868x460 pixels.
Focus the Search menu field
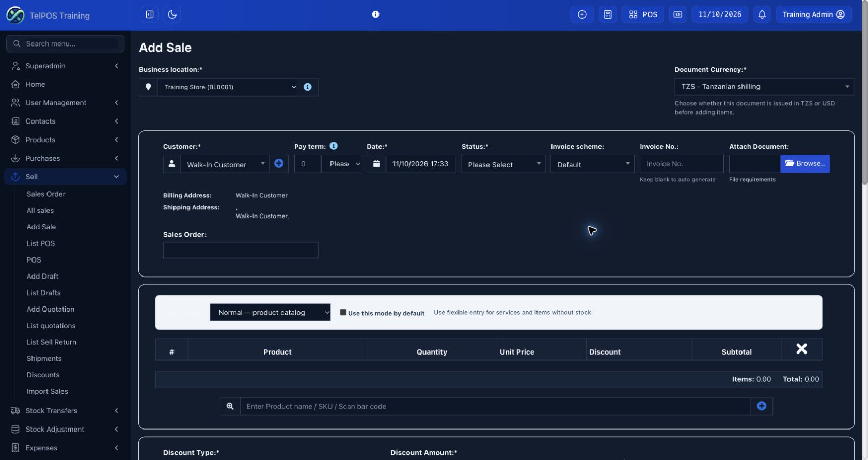pos(66,44)
